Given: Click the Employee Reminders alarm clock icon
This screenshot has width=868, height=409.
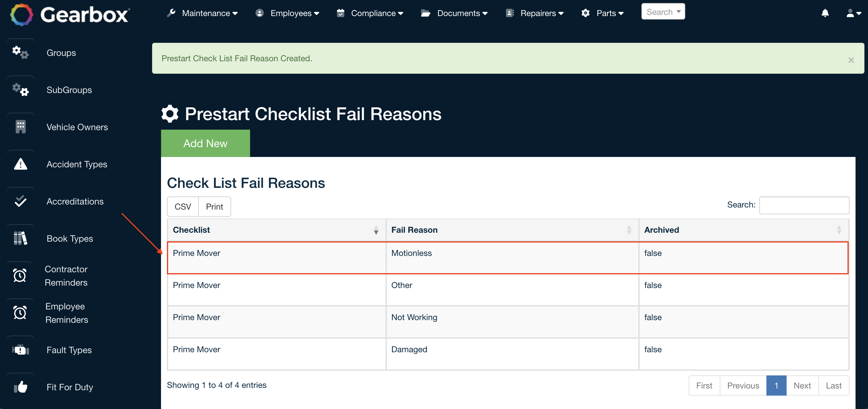Looking at the screenshot, I should 20,312.
